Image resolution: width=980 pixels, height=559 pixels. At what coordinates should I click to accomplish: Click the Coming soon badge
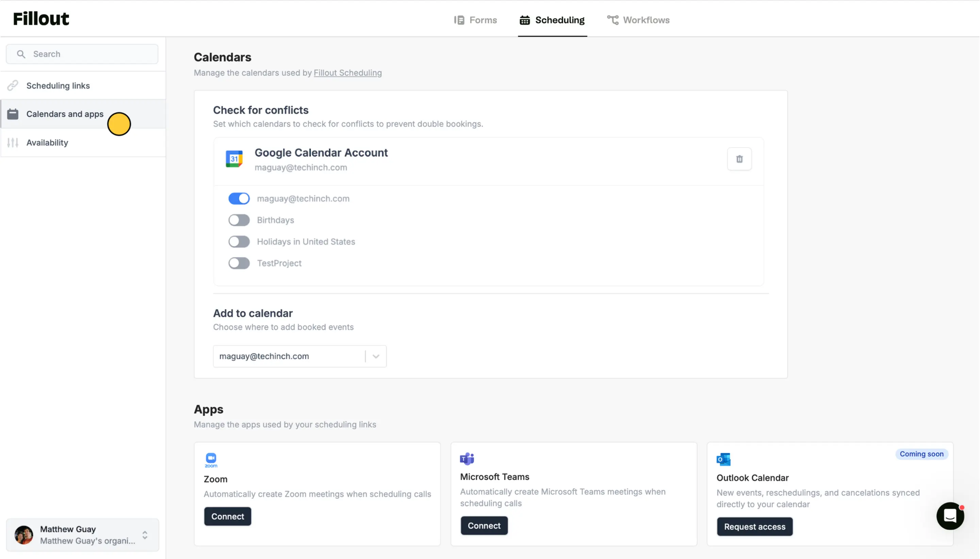pyautogui.click(x=921, y=454)
